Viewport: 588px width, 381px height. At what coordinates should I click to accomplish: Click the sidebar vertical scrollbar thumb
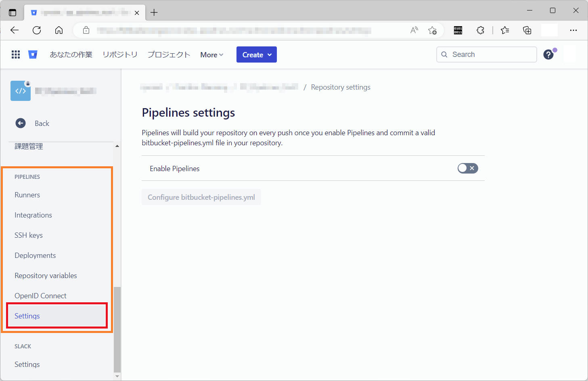coord(117,329)
